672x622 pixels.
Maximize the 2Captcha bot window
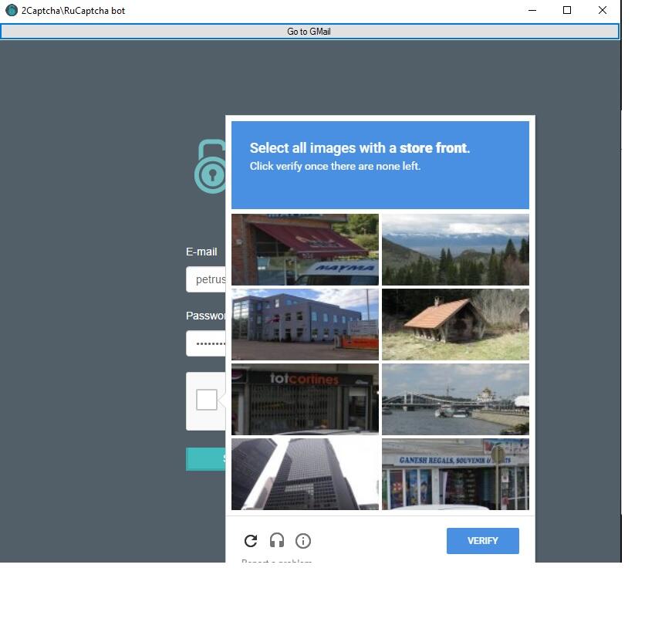click(567, 10)
